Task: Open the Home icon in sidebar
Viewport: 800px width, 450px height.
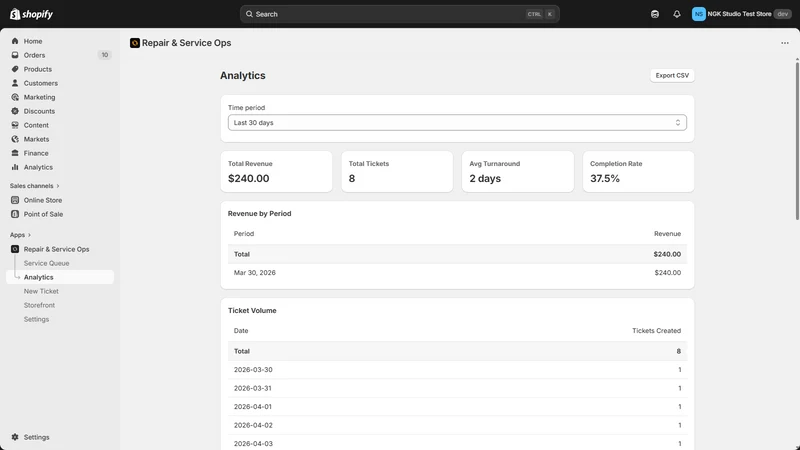Action: [x=15, y=41]
